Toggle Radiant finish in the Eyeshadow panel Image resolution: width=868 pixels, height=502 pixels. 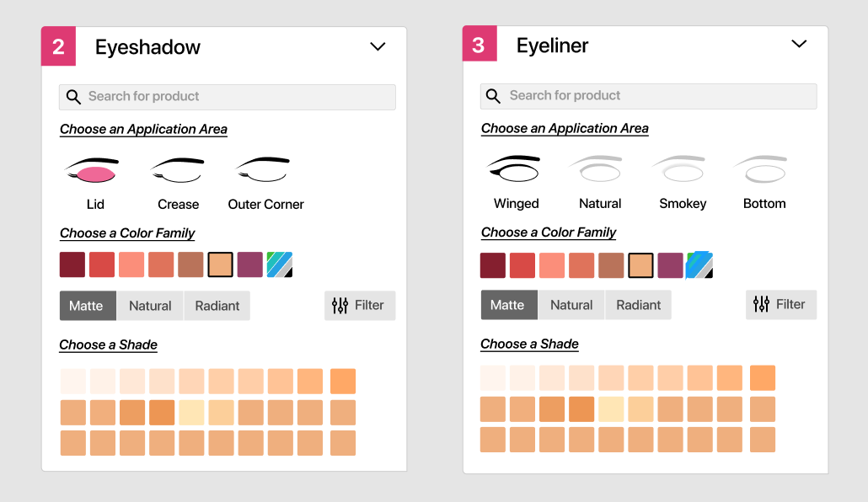(x=217, y=306)
